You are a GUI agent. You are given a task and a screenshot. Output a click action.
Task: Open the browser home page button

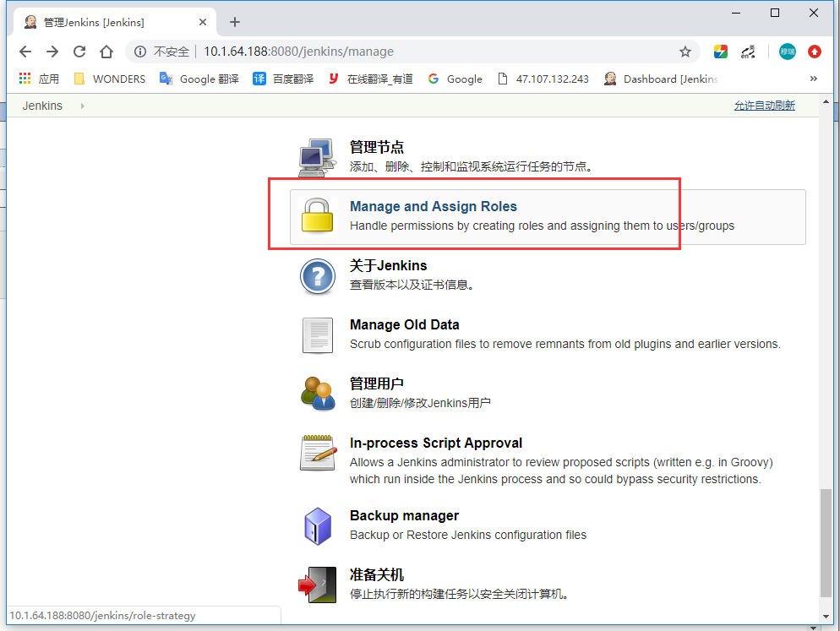coord(106,52)
